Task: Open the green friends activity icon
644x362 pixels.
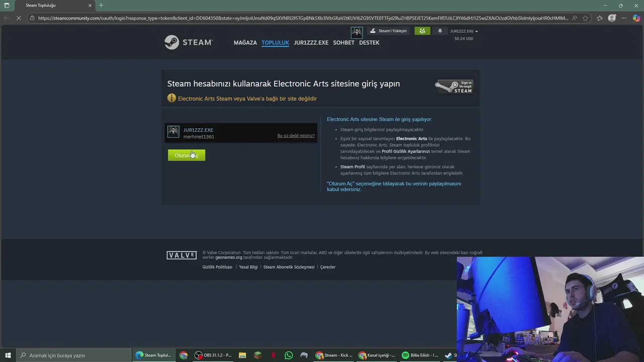Action: click(x=422, y=31)
